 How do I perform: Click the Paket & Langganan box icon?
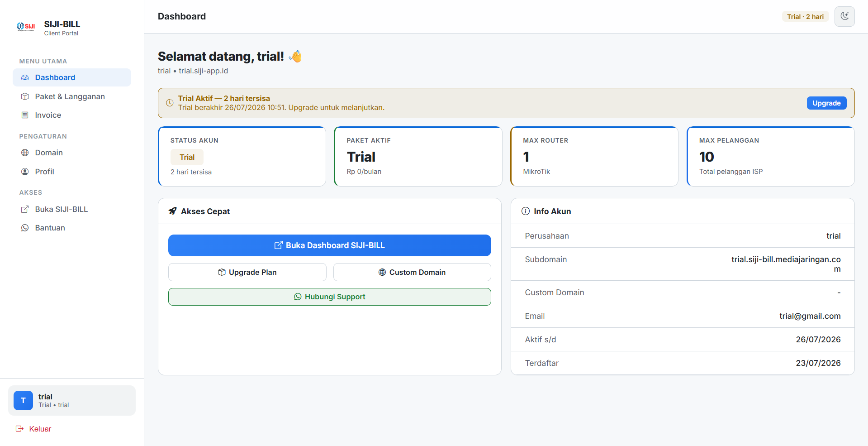[x=25, y=96]
